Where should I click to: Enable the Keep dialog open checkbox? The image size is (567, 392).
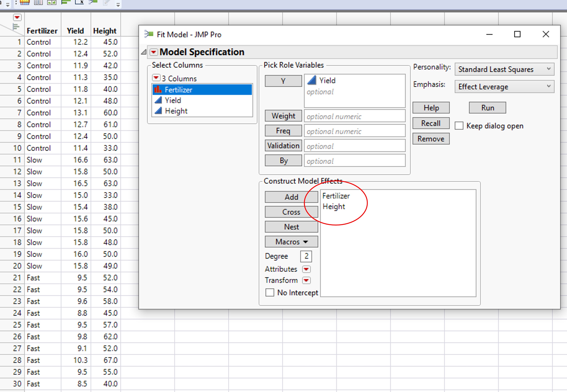coord(459,126)
